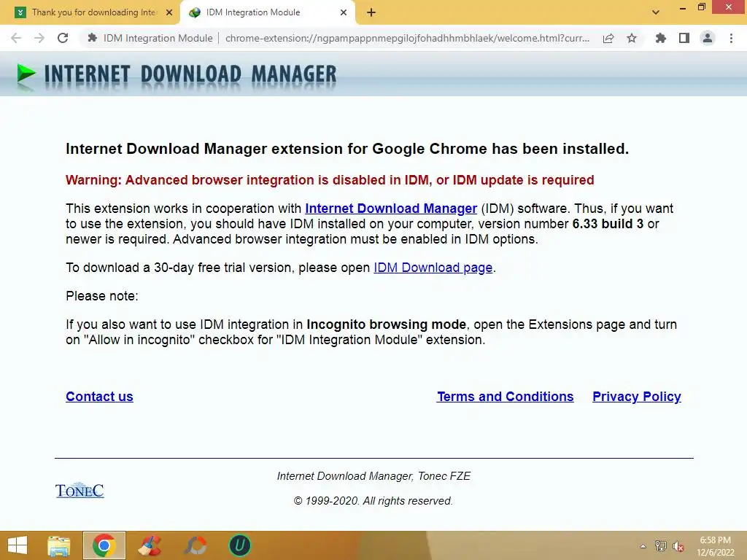Open the Windows Start button
Viewport: 747px width, 560px height.
tap(18, 545)
